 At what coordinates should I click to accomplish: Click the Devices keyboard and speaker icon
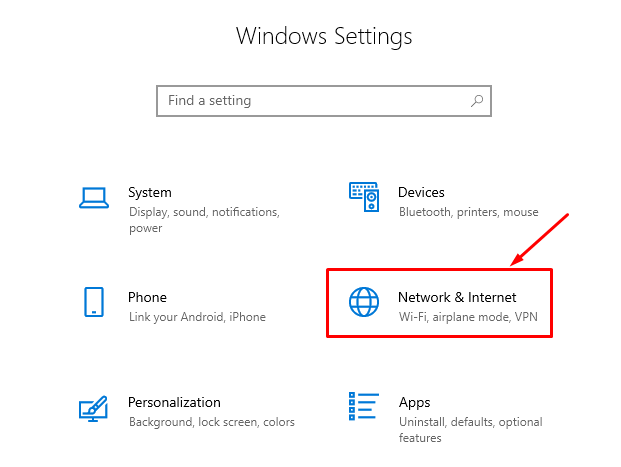363,197
